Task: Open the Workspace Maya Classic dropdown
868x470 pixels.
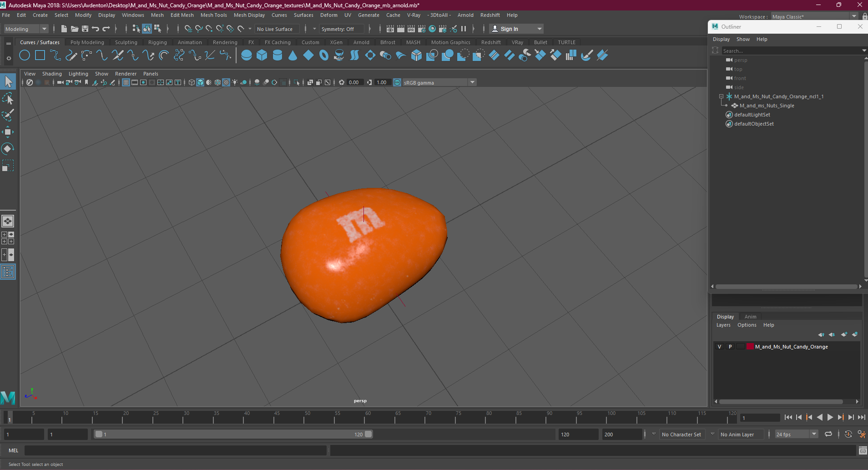Action: tap(814, 17)
